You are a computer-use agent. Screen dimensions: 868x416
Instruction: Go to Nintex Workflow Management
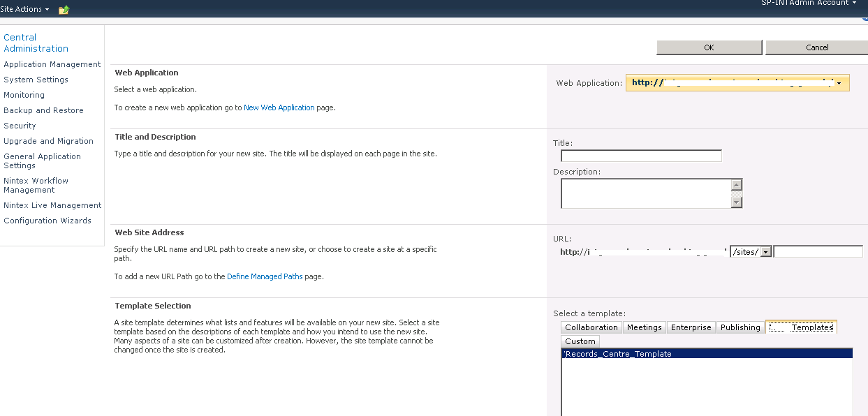36,185
